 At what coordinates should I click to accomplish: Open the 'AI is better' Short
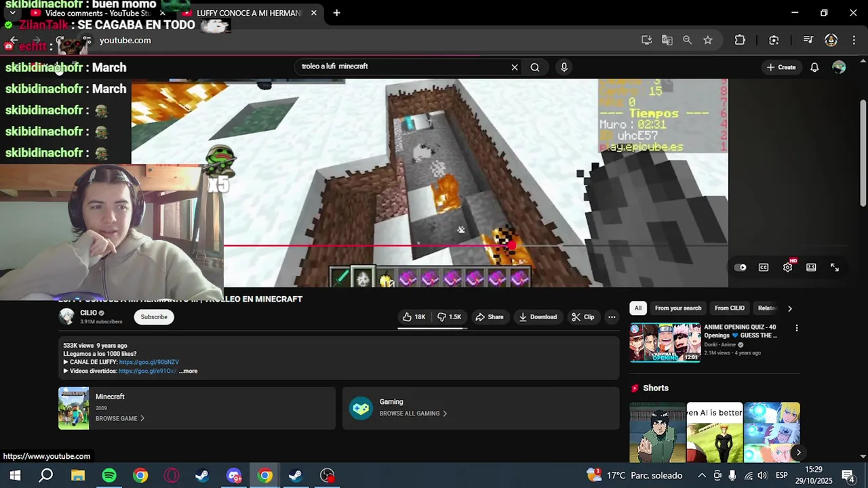(715, 432)
